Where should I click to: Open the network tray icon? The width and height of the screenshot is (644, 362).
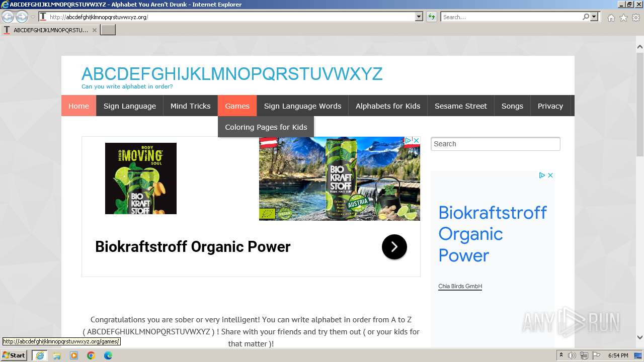[584, 355]
